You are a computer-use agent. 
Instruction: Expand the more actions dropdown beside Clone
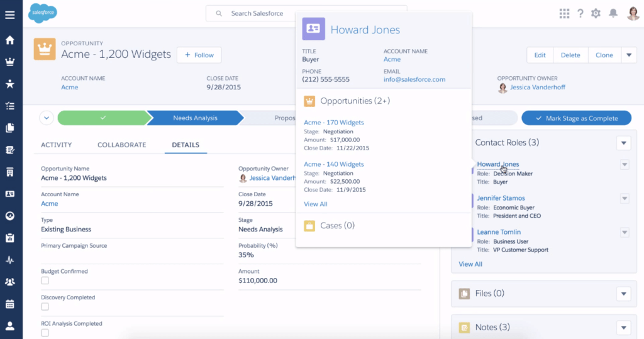(629, 55)
